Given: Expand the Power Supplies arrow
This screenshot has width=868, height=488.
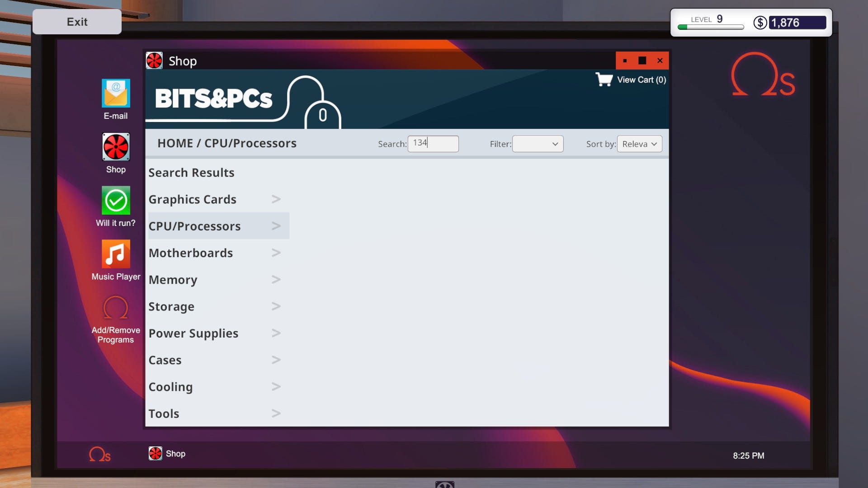Looking at the screenshot, I should pyautogui.click(x=276, y=333).
